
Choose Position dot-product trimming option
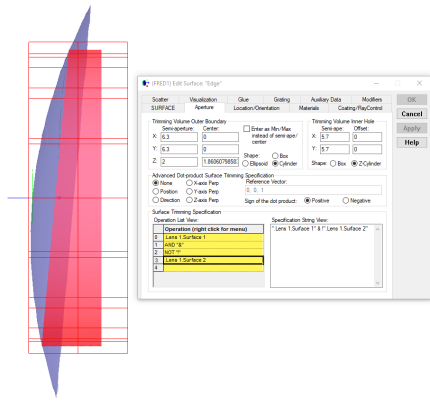156,191
